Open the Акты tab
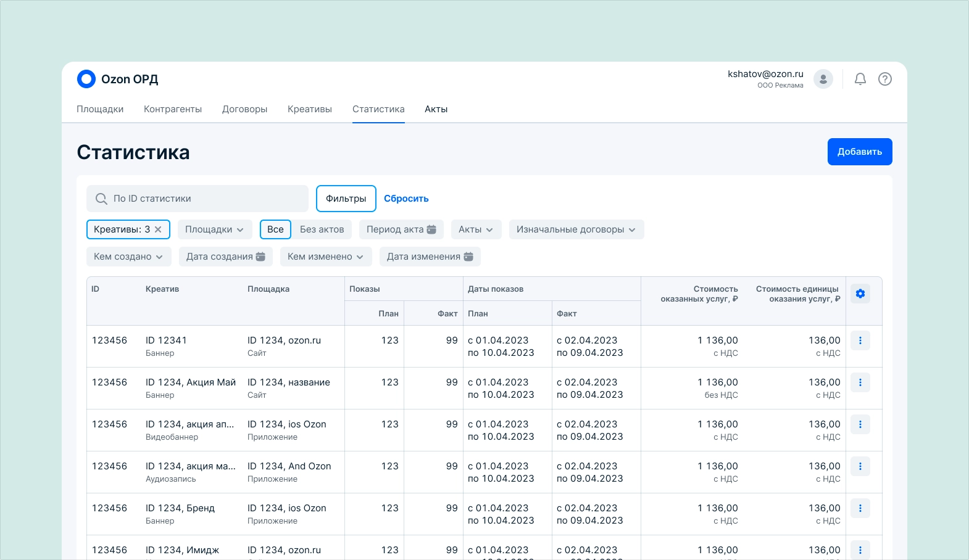969x560 pixels. (x=436, y=109)
